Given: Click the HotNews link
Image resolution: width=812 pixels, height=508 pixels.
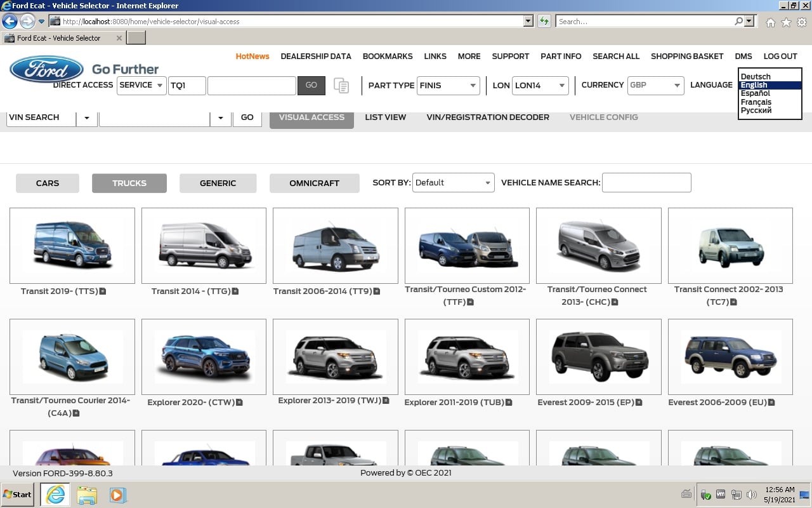Looking at the screenshot, I should coord(252,56).
